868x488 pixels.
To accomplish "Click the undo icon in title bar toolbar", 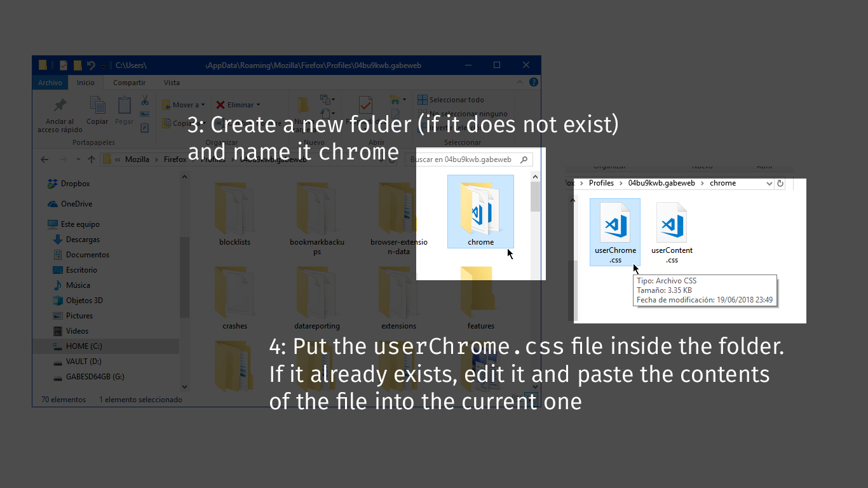I will pyautogui.click(x=91, y=65).
